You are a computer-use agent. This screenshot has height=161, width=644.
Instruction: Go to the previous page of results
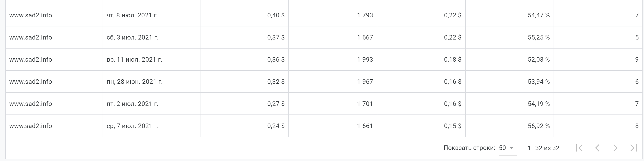click(598, 148)
